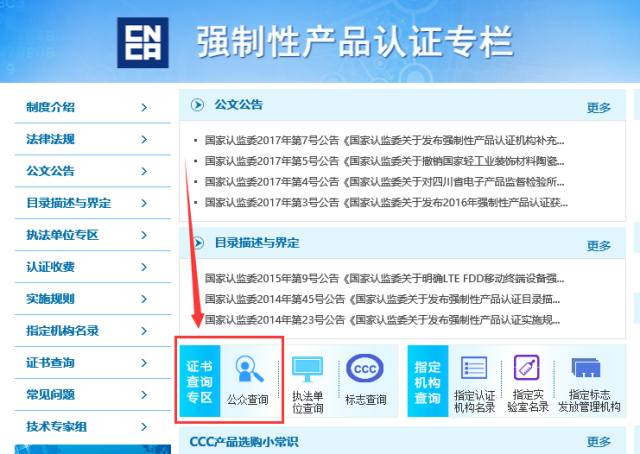Viewport: 640px width, 454px height.
Task: Click 标志查询 text label
Action: (x=366, y=399)
